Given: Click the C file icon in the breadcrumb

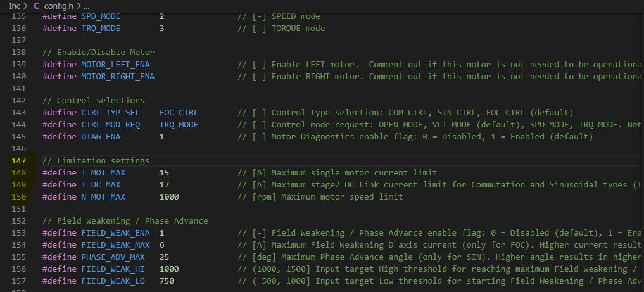Looking at the screenshot, I should (x=37, y=6).
